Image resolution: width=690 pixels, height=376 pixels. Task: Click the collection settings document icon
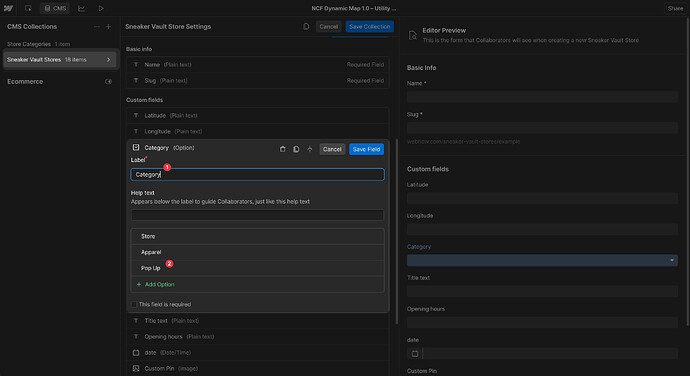306,26
